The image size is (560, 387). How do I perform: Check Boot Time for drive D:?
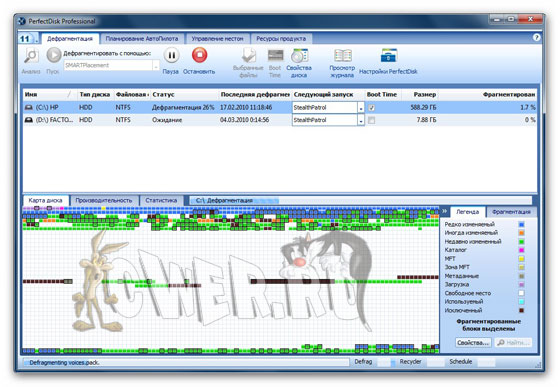click(x=371, y=120)
